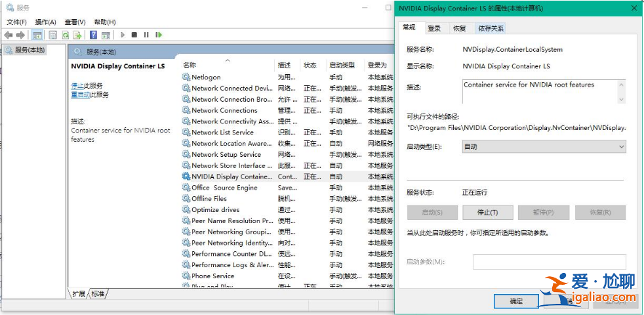Open Properties from the toolbar icon
Viewport: 644px width, 315px height.
(52, 35)
